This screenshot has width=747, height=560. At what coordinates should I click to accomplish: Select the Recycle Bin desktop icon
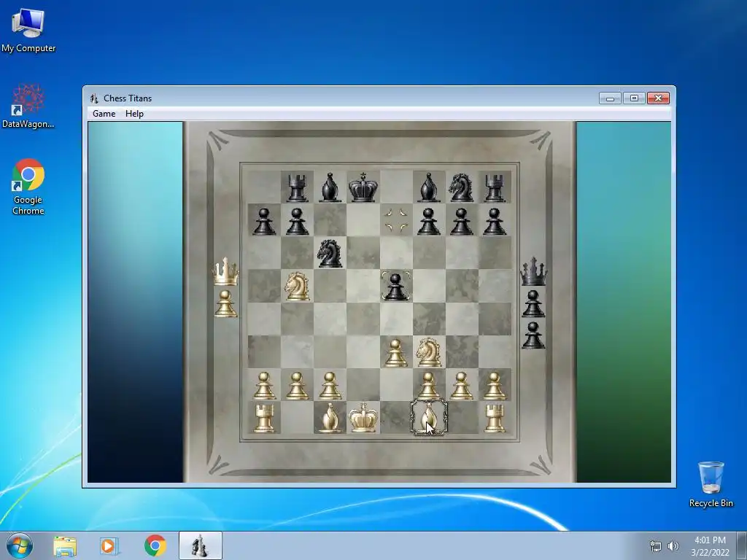711,485
